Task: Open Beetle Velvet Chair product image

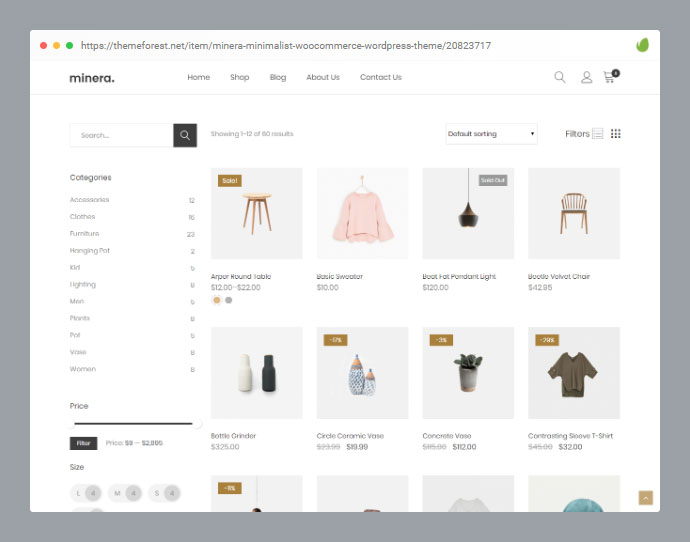Action: pyautogui.click(x=574, y=213)
